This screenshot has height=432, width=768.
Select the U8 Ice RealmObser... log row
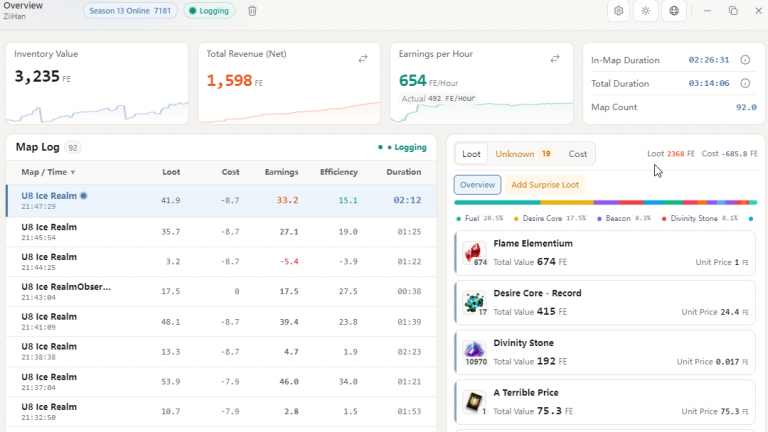click(221, 291)
